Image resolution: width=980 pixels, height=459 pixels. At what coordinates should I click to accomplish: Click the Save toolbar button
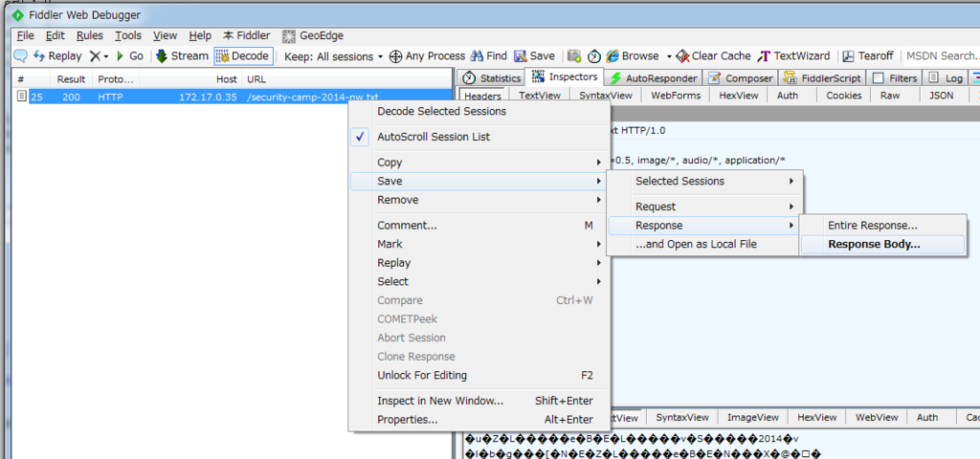tap(534, 56)
